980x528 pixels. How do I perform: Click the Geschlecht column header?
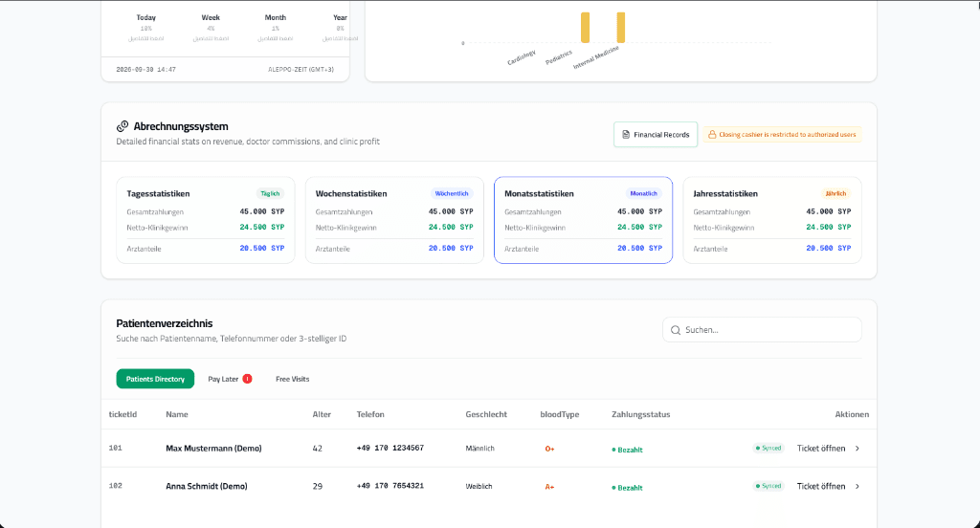point(486,414)
